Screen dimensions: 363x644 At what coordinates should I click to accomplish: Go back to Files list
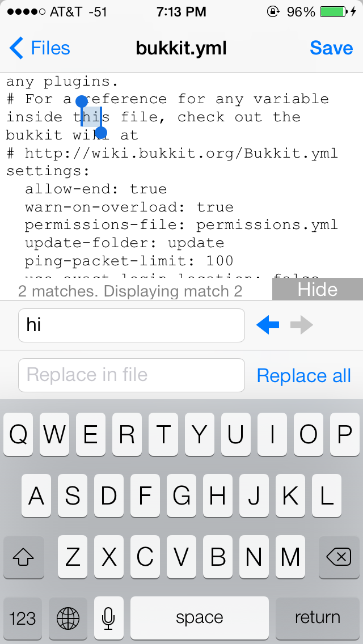point(40,48)
